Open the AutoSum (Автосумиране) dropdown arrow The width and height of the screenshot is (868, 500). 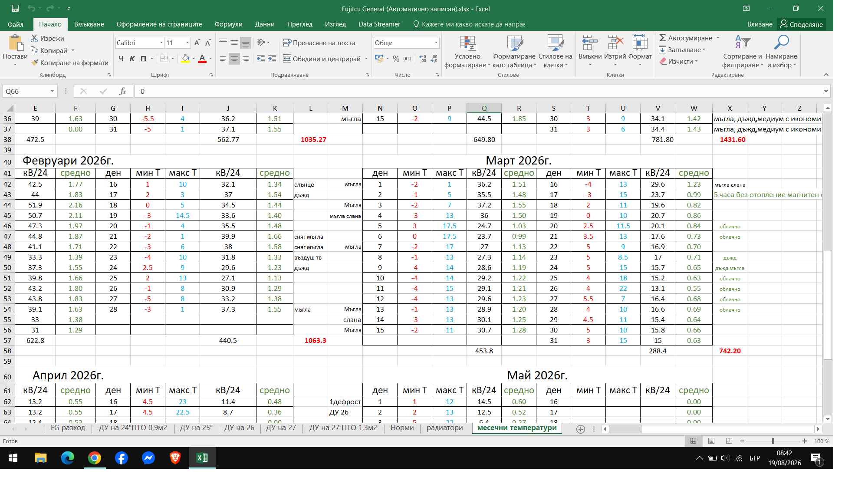pos(718,38)
